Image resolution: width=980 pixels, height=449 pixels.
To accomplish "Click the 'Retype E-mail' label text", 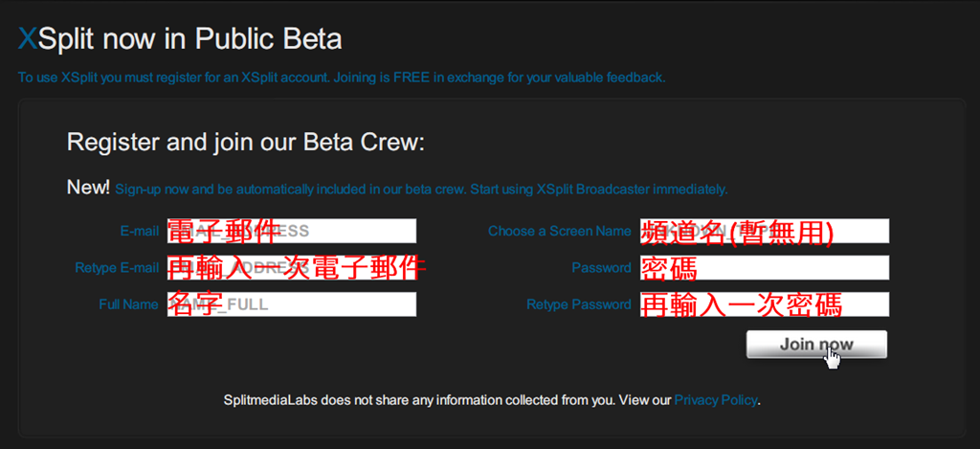I will click(x=117, y=268).
